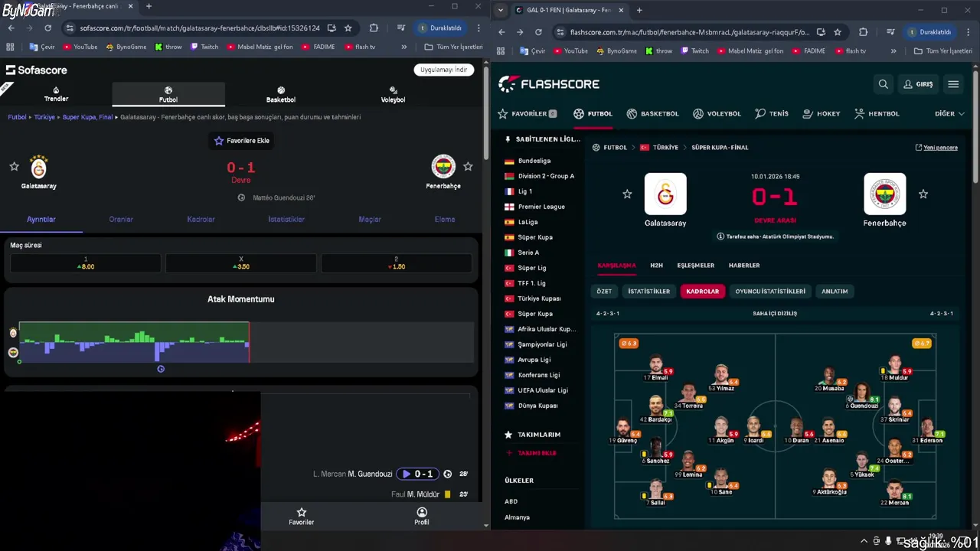
Task: Click the Sofascore logo
Action: pos(37,70)
